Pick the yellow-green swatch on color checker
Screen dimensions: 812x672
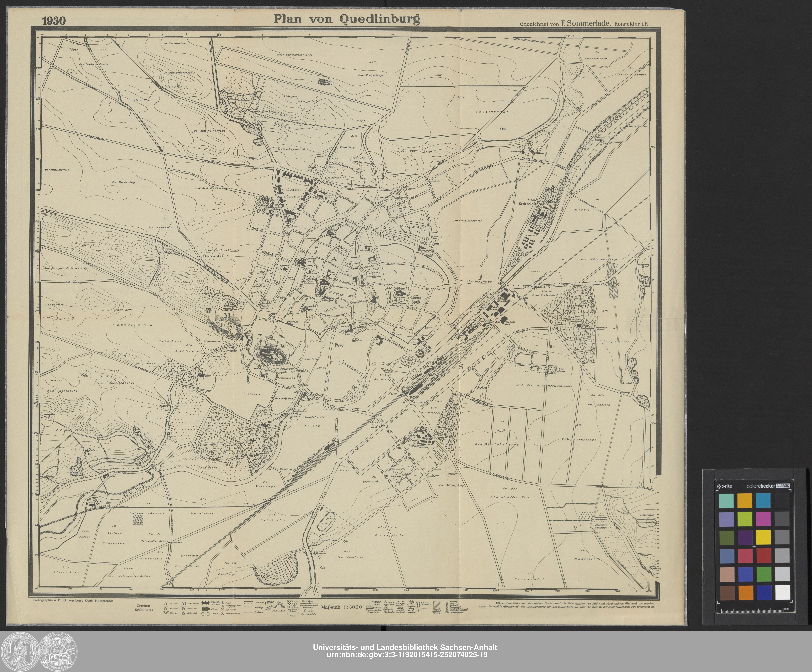click(745, 519)
